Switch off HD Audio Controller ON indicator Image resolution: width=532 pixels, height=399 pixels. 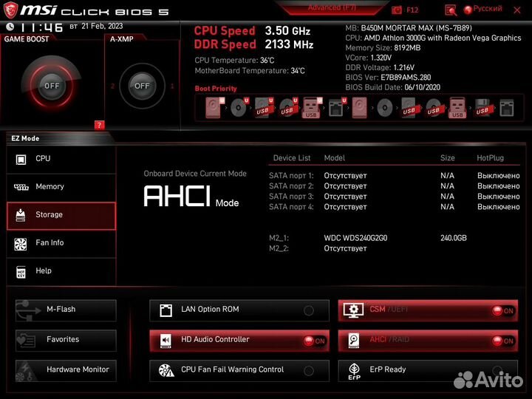coord(315,341)
